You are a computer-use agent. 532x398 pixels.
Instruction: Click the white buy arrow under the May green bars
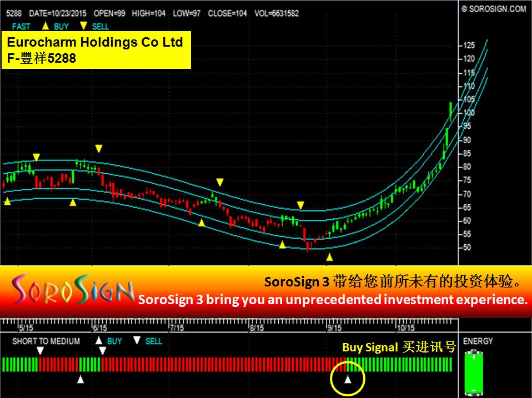81,379
